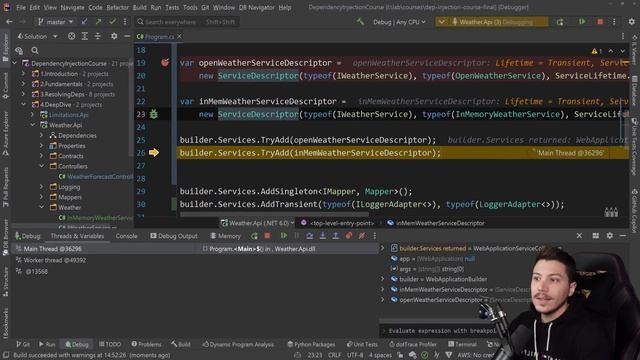Image resolution: width=640 pixels, height=360 pixels.
Task: Open WeatherForecastController file in tree
Action: (96, 177)
